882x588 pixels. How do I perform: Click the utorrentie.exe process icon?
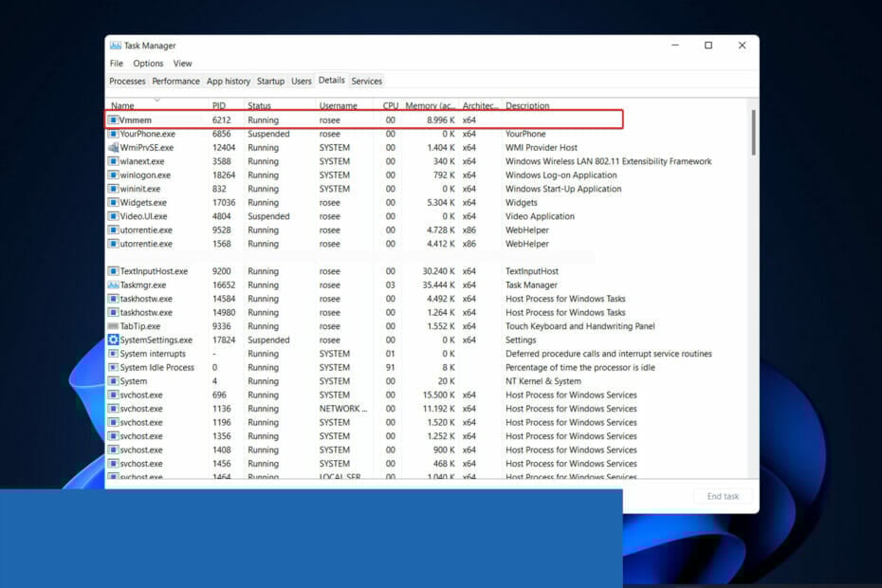tap(112, 230)
